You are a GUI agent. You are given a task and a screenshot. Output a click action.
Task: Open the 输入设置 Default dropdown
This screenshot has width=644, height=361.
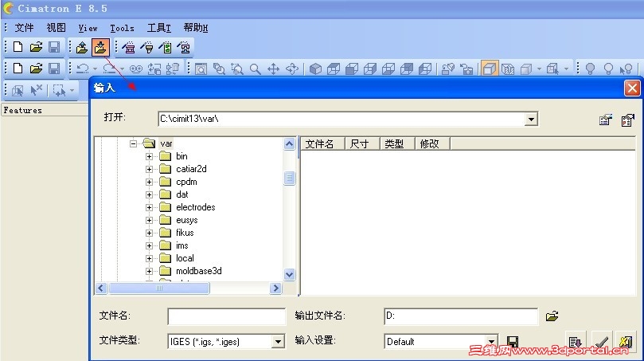coord(492,341)
